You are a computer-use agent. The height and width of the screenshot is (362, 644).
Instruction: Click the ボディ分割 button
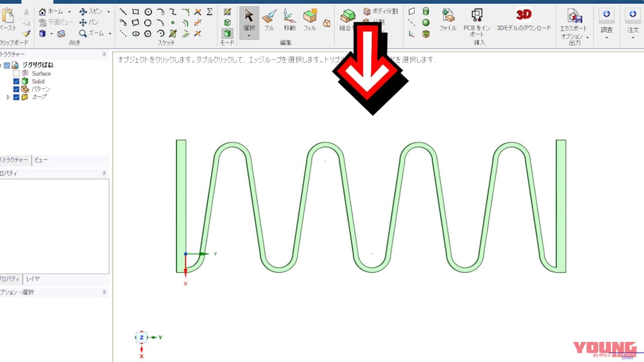click(x=380, y=11)
